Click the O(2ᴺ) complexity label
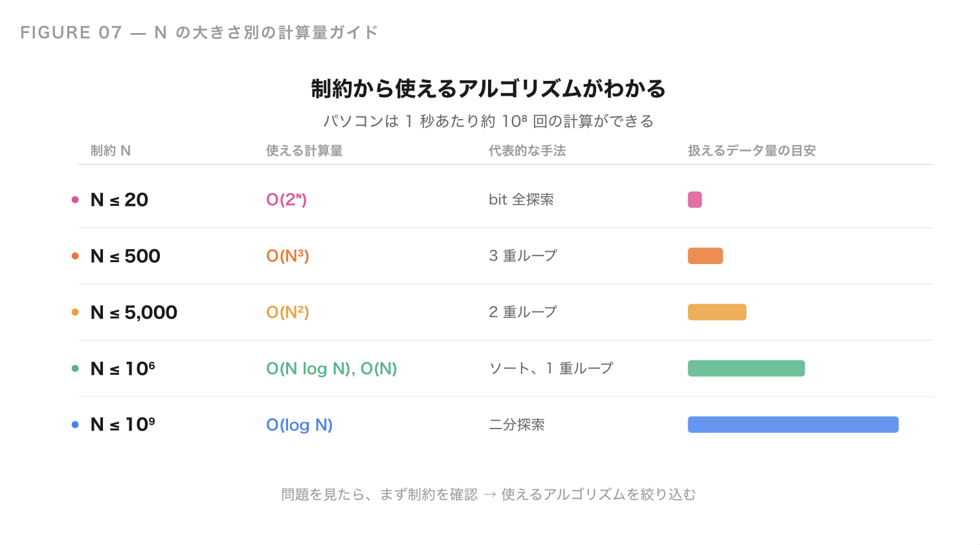Screen dimensions: 980x545 286,199
